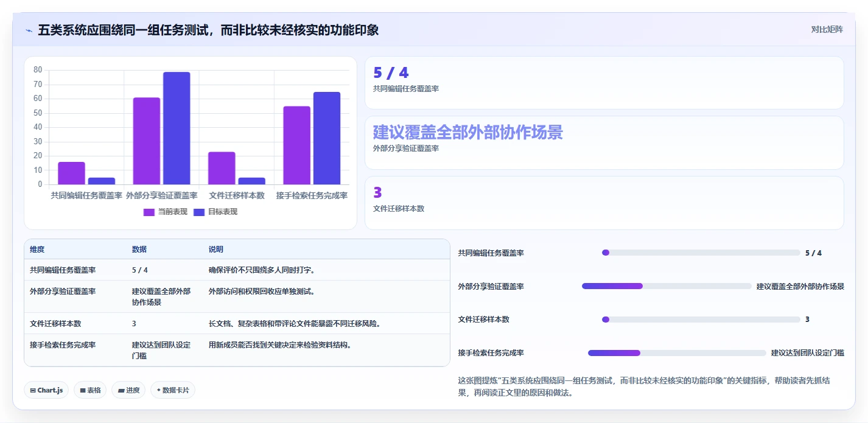
Task: Toggle the 目标表现 legend swatch
Action: click(x=199, y=212)
